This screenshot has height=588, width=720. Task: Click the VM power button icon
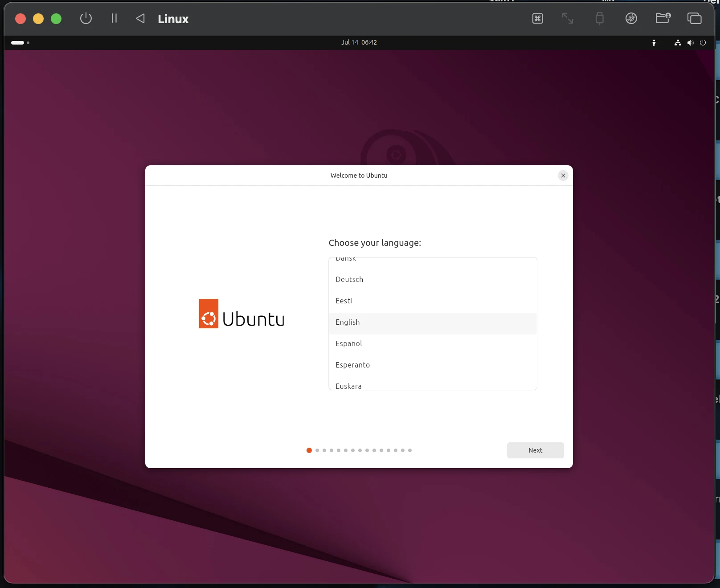86,19
